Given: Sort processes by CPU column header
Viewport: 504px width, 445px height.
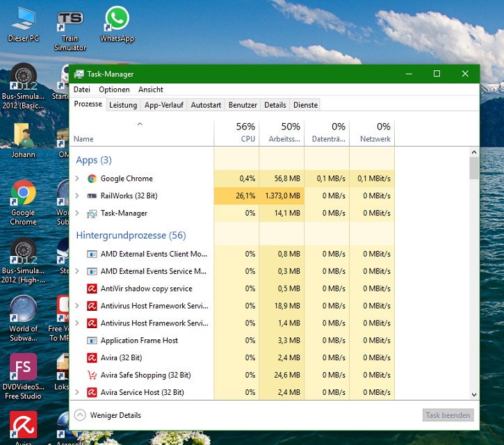Looking at the screenshot, I should tap(236, 132).
